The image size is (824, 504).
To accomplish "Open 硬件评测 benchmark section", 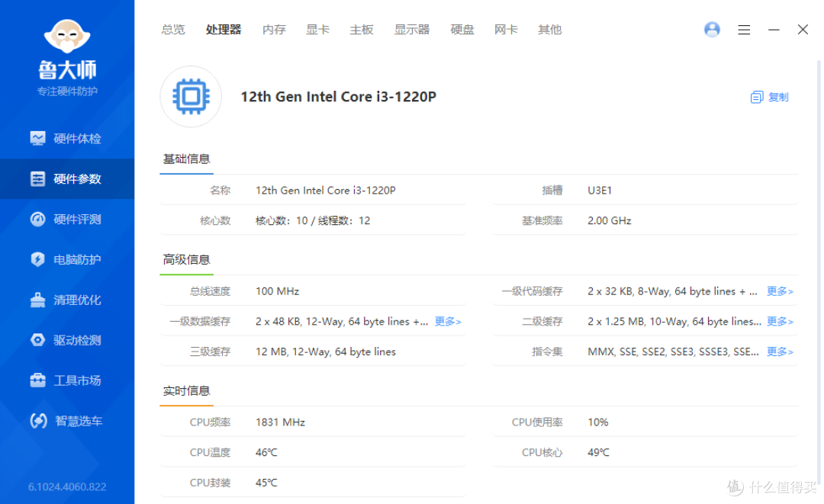I will [66, 220].
